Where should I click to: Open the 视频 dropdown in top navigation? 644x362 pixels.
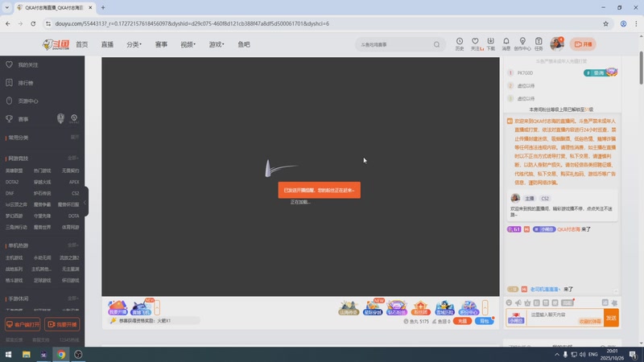(188, 44)
